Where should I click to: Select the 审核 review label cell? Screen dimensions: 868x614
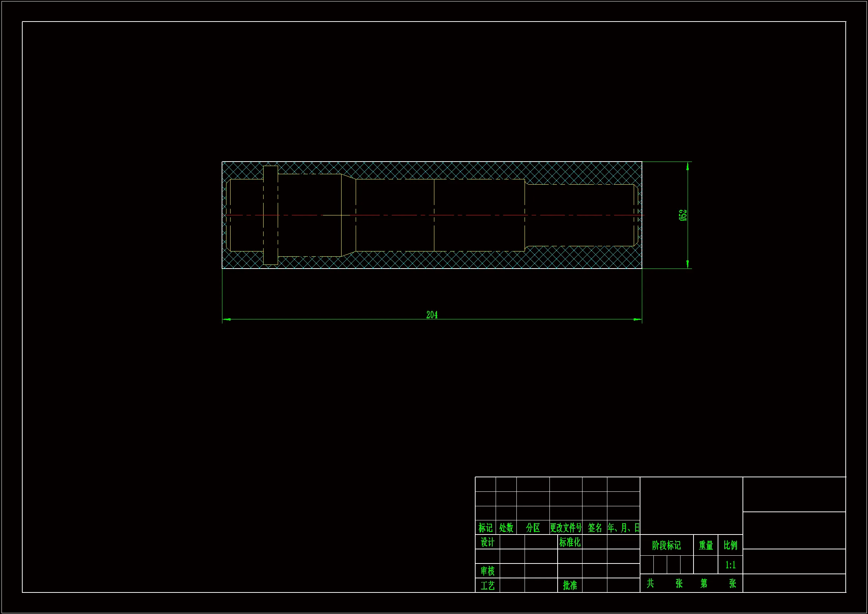point(487,571)
